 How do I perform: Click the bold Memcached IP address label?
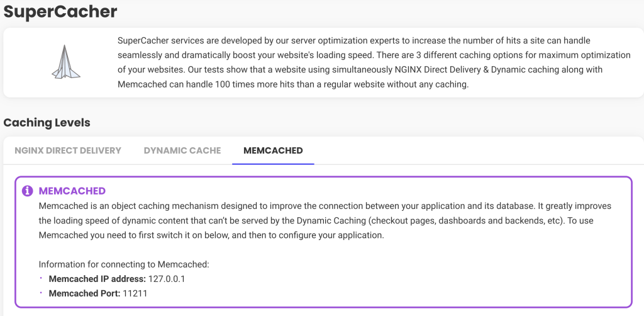(x=97, y=279)
